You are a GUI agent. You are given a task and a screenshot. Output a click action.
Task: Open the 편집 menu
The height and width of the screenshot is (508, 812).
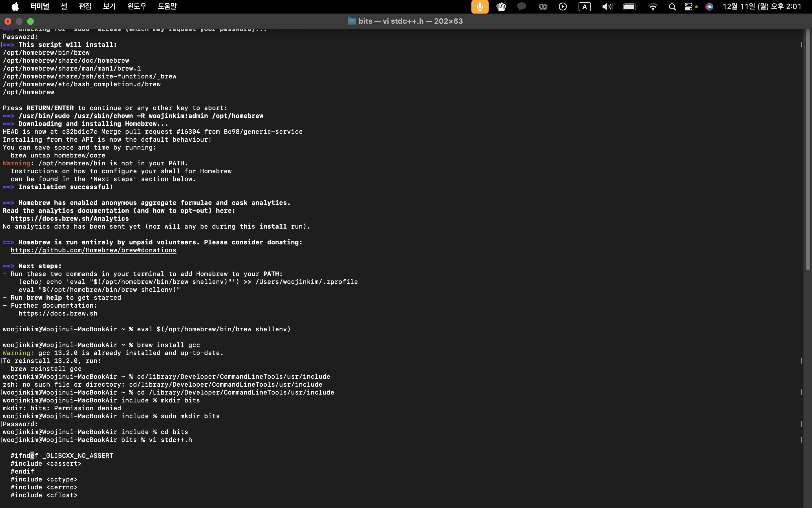point(85,6)
